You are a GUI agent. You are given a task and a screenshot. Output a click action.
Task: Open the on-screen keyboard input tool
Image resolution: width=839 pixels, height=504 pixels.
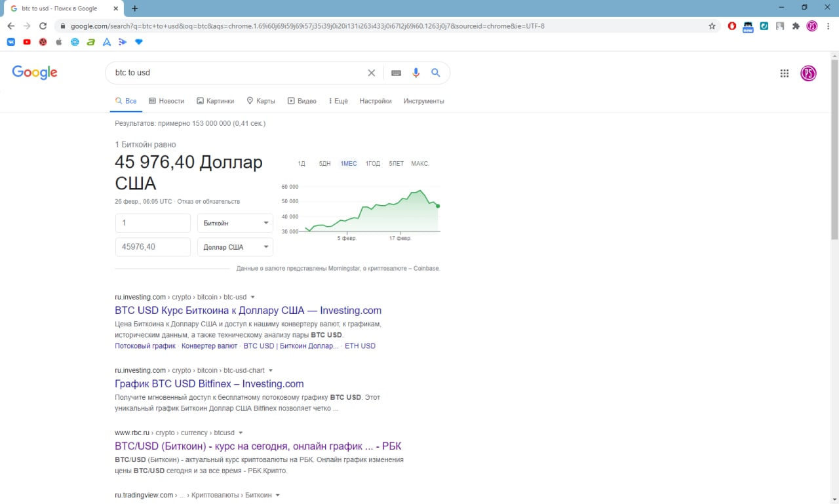click(x=396, y=73)
